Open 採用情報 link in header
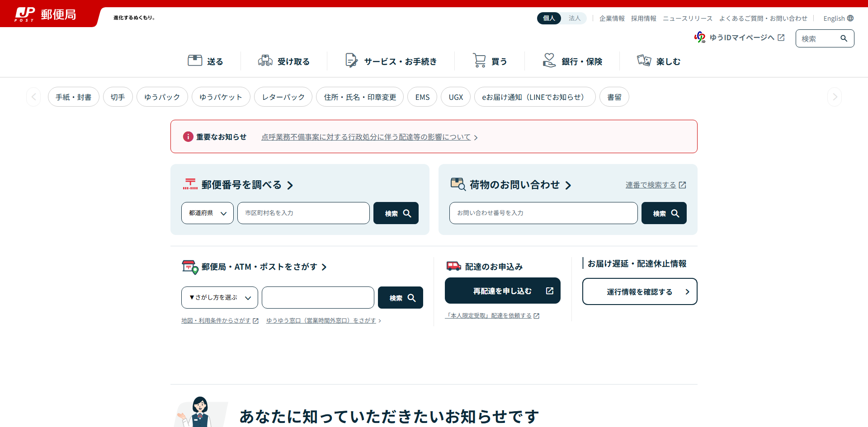 [644, 18]
